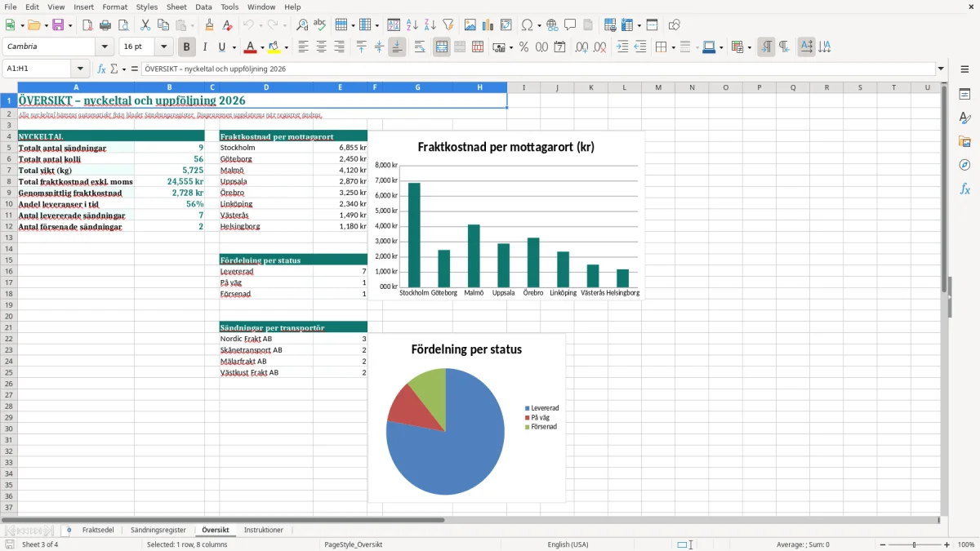Open the Function Wizard fx icon
980x551 pixels.
pos(101,69)
